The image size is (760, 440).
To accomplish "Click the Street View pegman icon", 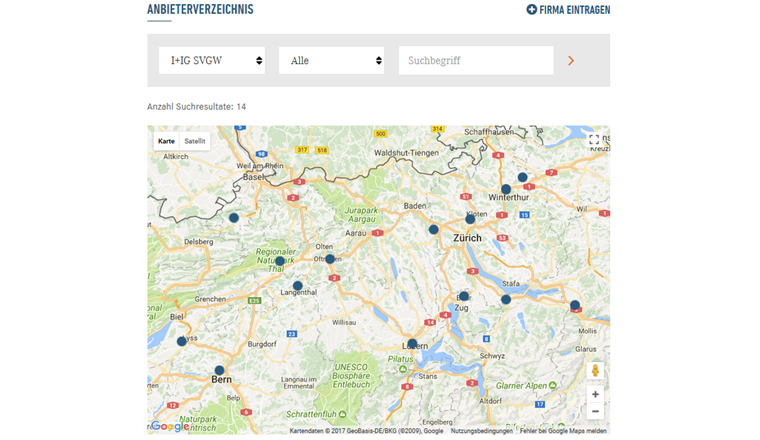I will click(595, 370).
